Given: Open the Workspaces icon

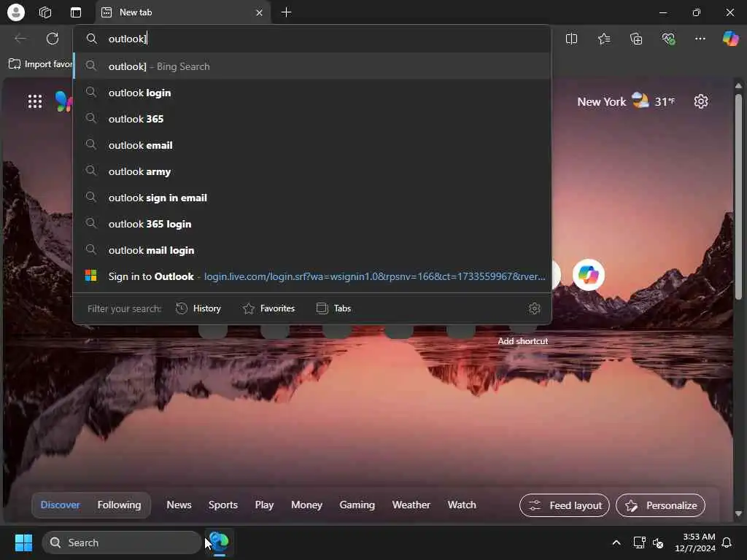Looking at the screenshot, I should tap(45, 12).
